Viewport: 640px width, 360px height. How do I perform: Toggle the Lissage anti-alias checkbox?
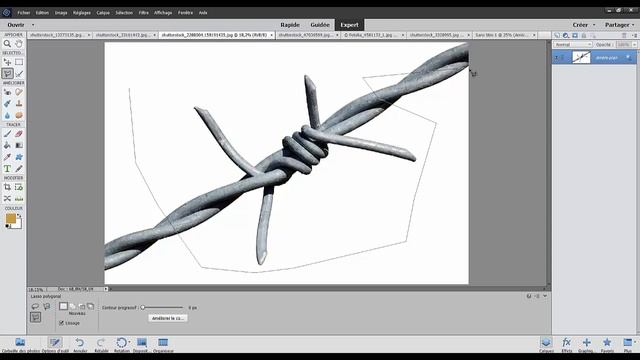click(61, 323)
